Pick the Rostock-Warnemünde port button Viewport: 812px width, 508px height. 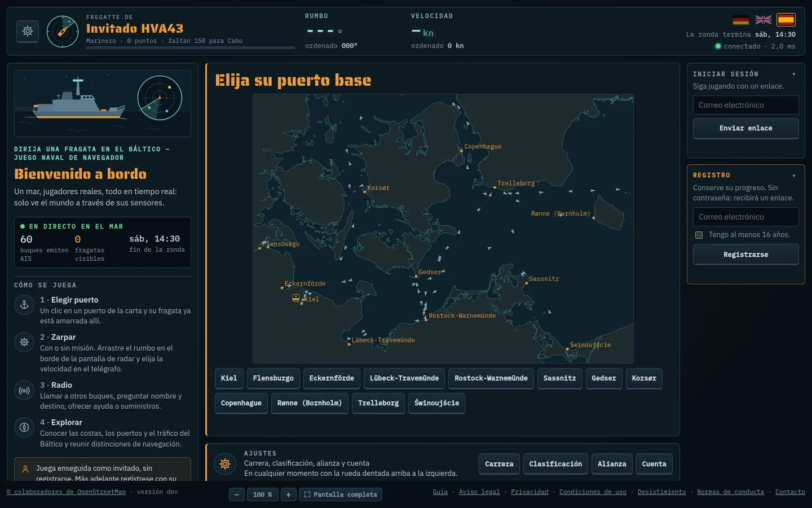(491, 378)
